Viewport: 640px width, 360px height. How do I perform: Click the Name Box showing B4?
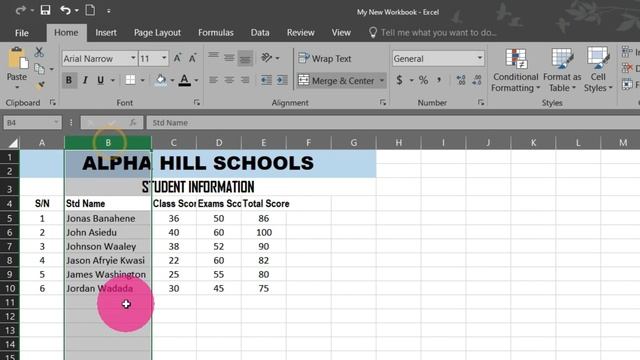pos(32,122)
